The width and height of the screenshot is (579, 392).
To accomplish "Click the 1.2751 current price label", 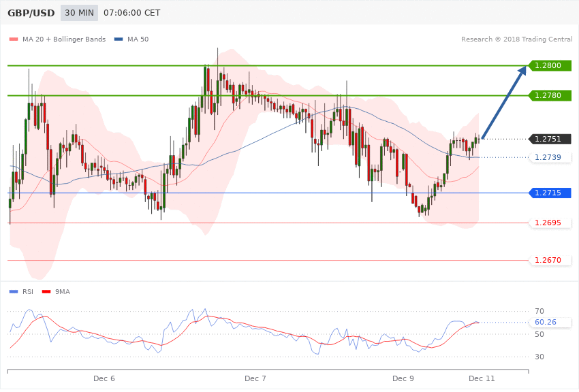I will (x=550, y=139).
